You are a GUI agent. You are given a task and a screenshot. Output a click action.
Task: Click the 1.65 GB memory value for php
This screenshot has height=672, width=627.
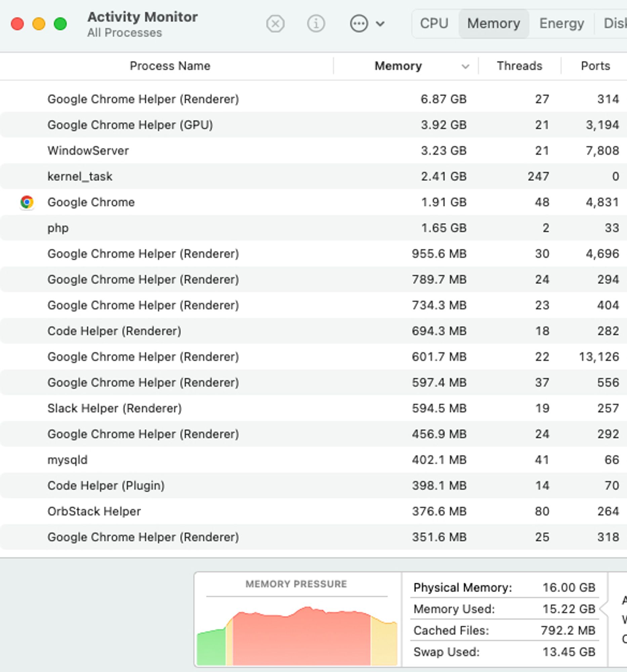pyautogui.click(x=444, y=228)
